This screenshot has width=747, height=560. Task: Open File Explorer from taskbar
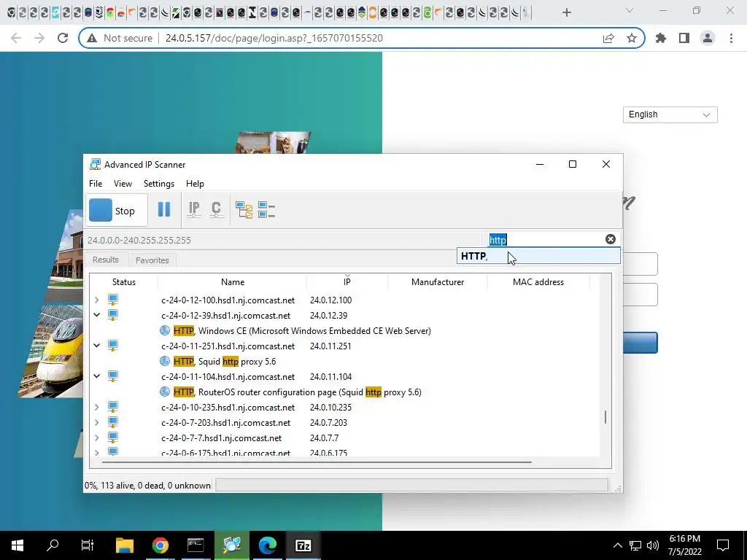pyautogui.click(x=125, y=545)
